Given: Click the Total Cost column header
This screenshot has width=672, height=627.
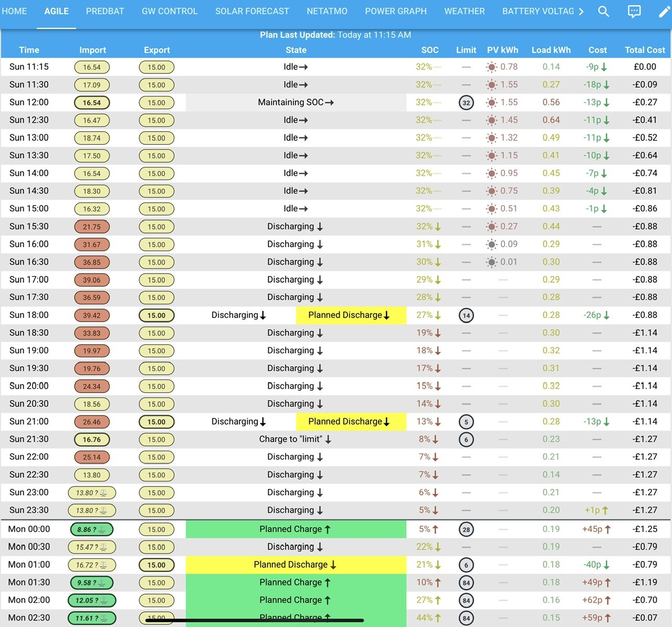Looking at the screenshot, I should coord(645,50).
